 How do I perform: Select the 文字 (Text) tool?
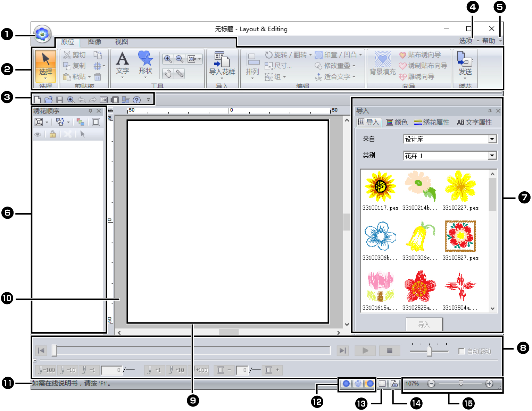tap(122, 65)
